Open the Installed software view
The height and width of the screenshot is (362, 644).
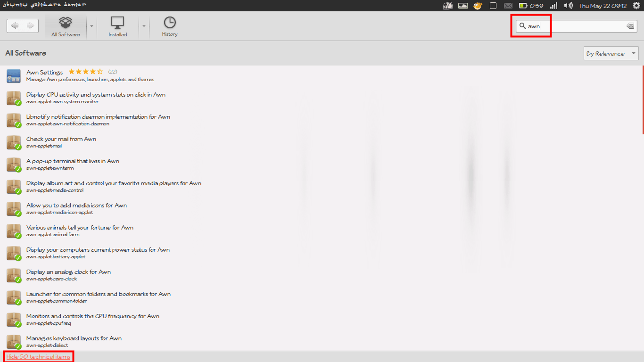117,26
